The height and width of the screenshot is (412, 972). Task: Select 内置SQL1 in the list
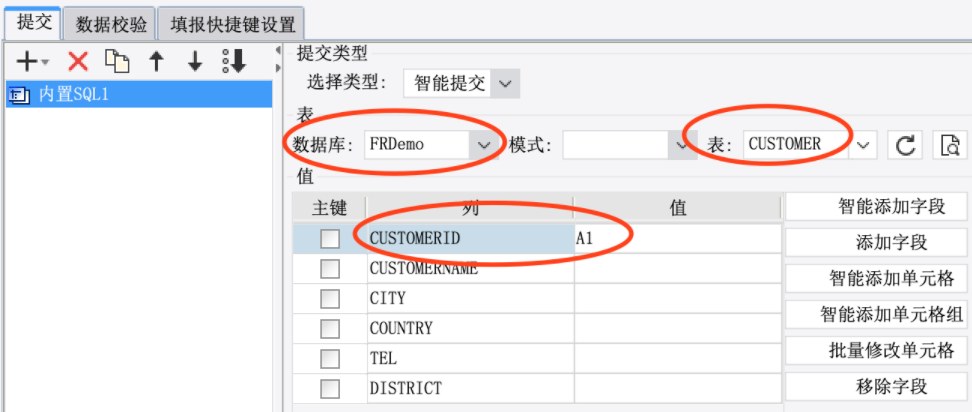pyautogui.click(x=139, y=94)
